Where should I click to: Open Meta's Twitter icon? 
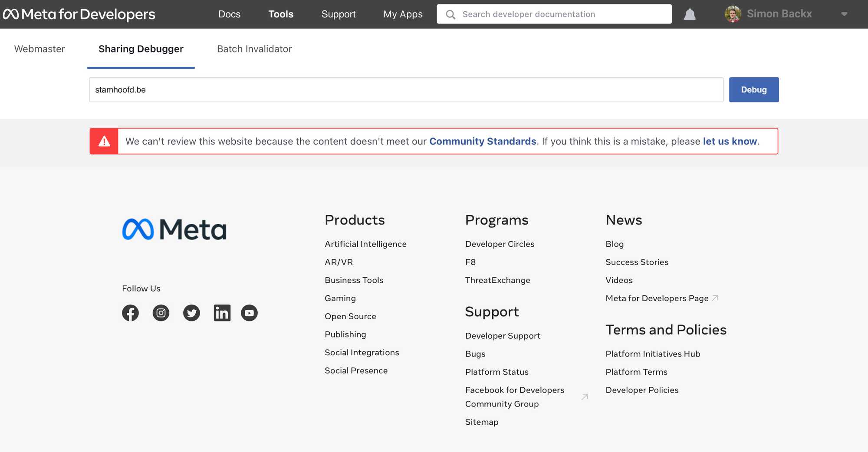(191, 313)
